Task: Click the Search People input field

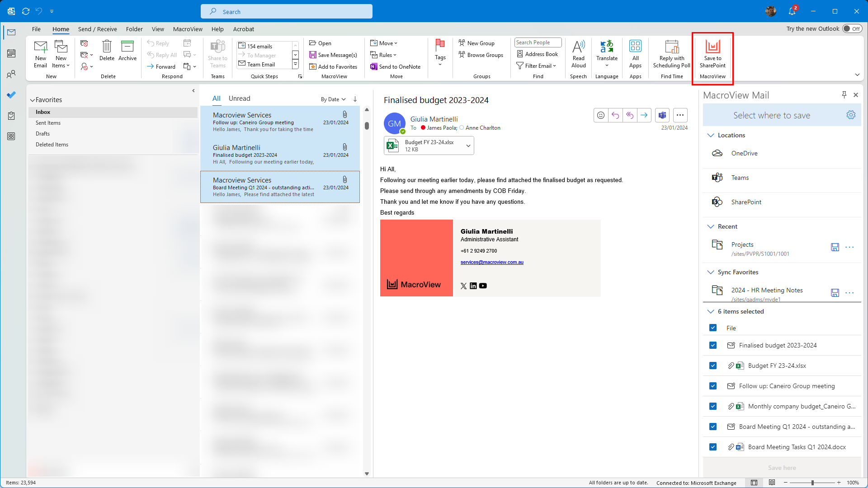Action: click(538, 42)
